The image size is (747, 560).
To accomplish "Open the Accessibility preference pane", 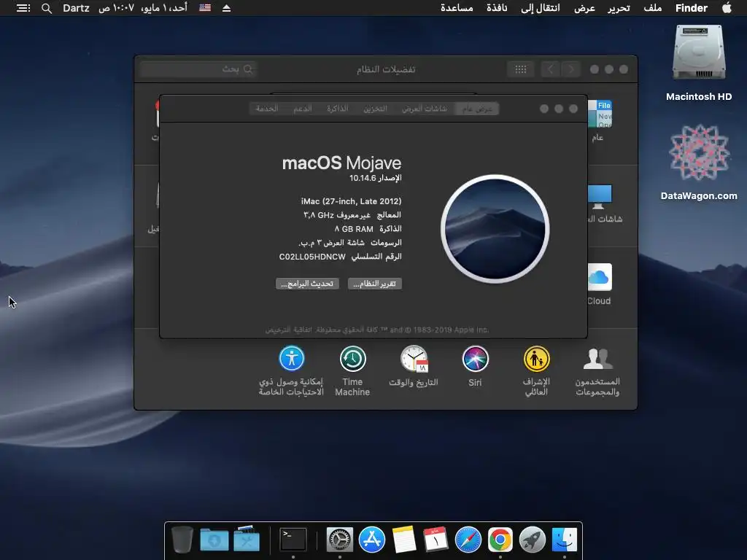I will [292, 359].
